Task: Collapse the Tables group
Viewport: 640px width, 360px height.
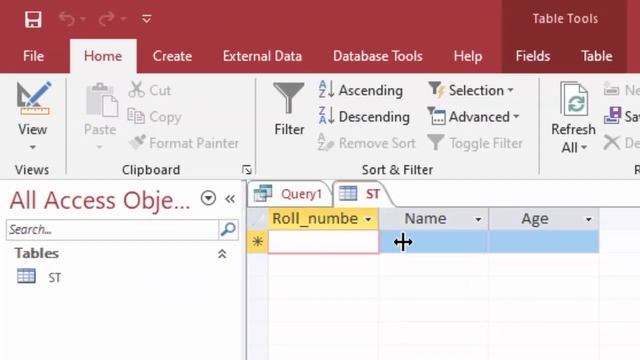Action: click(x=222, y=254)
